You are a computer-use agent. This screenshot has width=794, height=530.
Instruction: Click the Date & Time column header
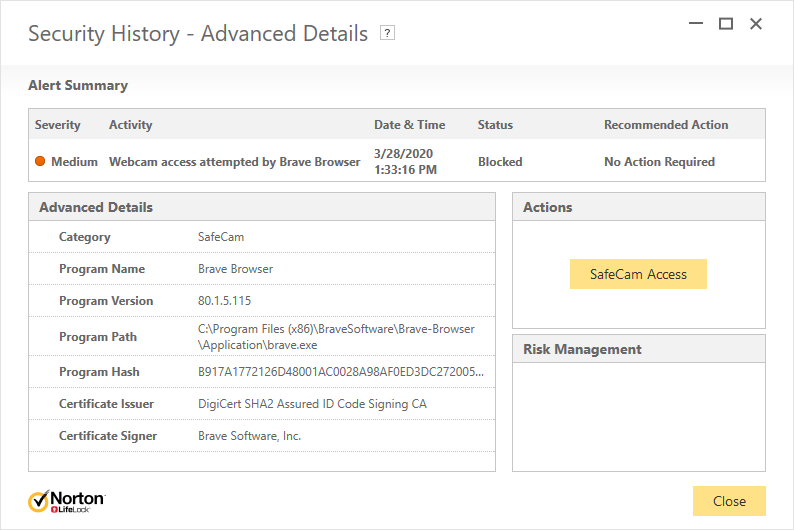[409, 125]
